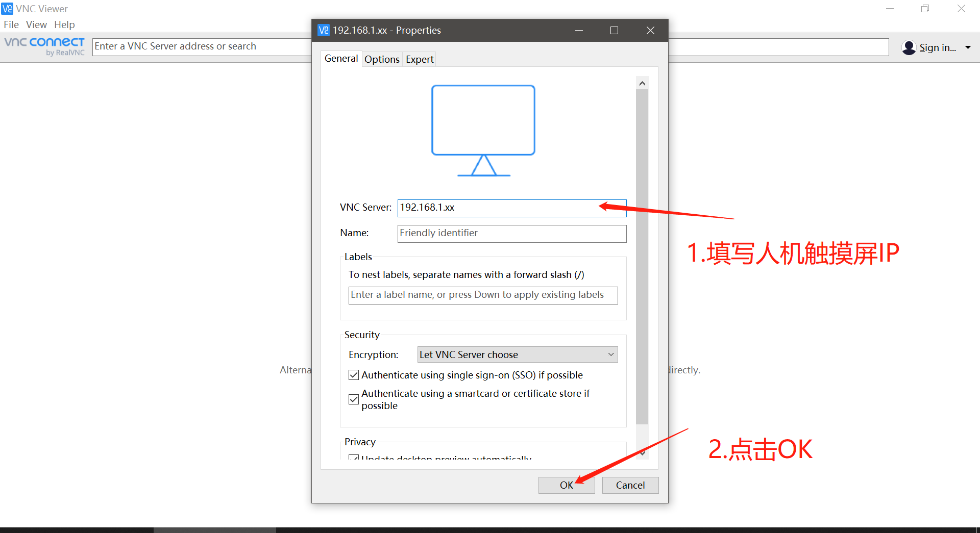The image size is (980, 533).
Task: Click the dialog scrollbar up arrow
Action: (x=642, y=83)
